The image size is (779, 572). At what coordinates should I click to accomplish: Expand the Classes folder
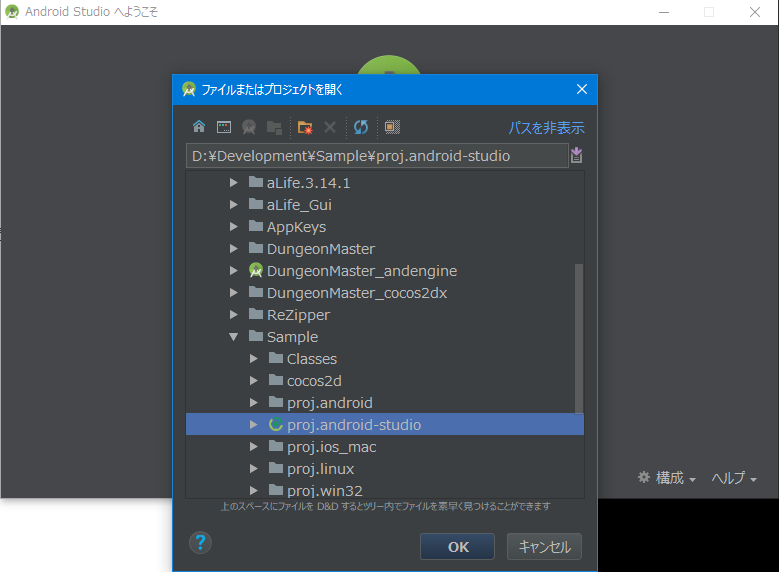click(x=253, y=359)
